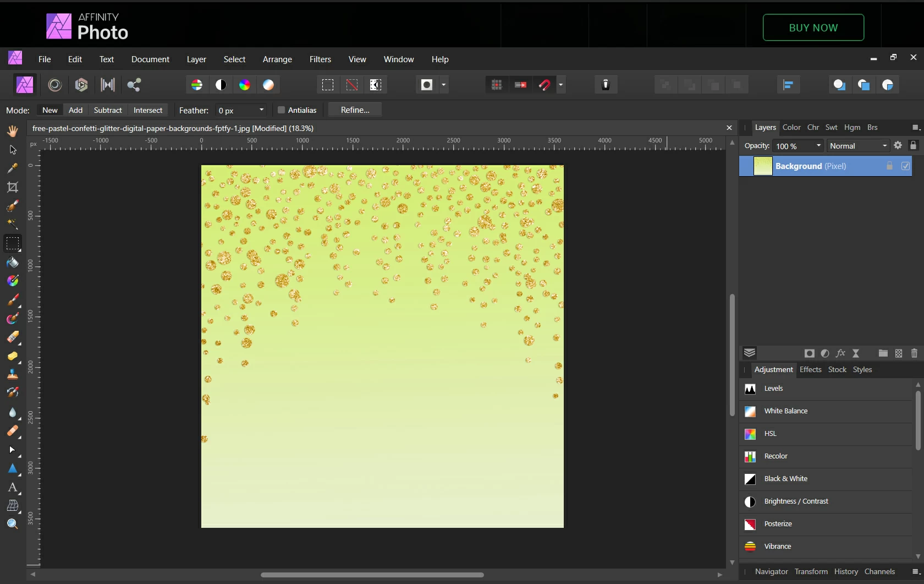Create a new layer group folder
This screenshot has height=584, width=924.
pos(883,354)
